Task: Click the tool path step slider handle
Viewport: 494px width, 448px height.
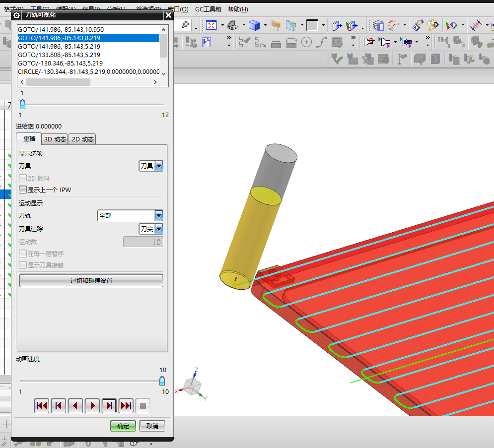Action: tap(22, 104)
